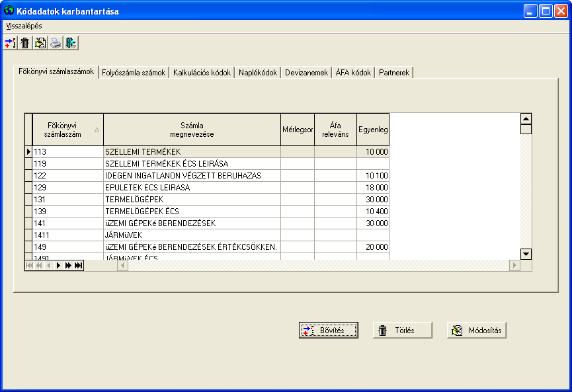The height and width of the screenshot is (392, 572).
Task: Select account number 113 cell
Action: [x=68, y=151]
